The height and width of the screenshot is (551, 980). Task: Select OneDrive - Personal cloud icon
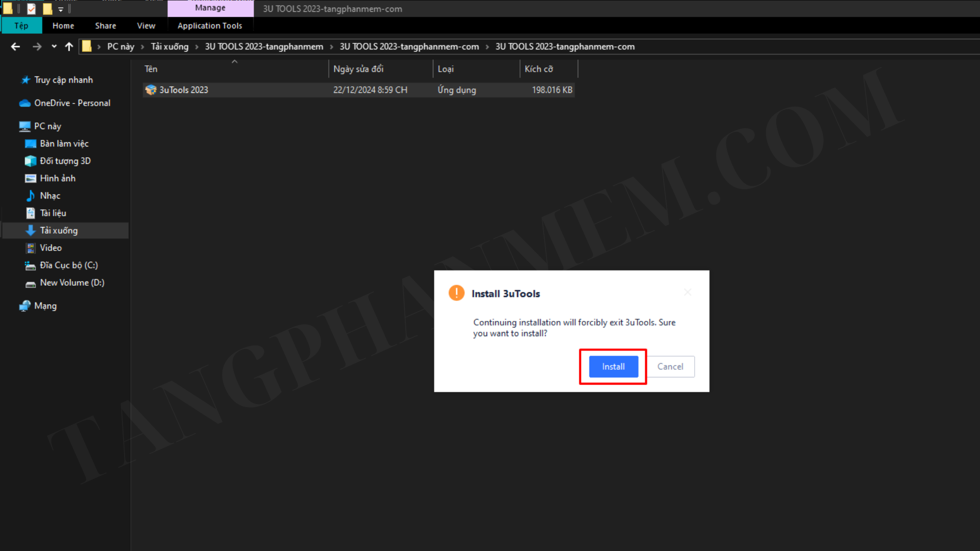click(24, 103)
